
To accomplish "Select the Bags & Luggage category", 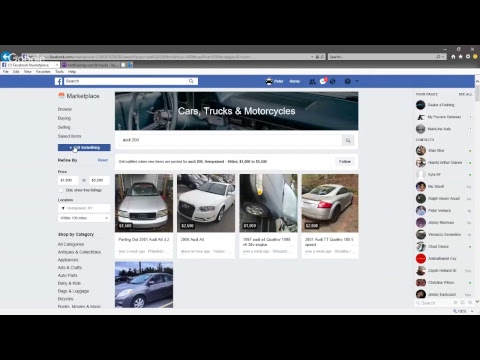I will (73, 291).
